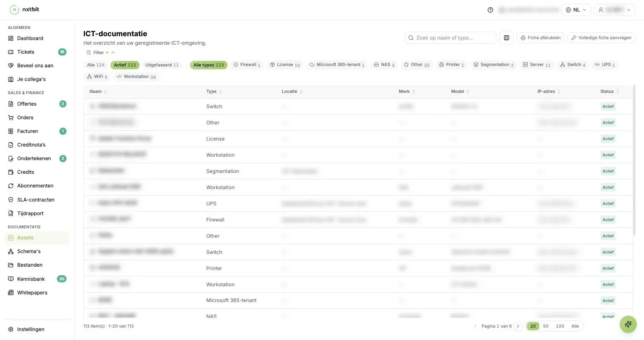The height and width of the screenshot is (340, 644).
Task: Filter by Firewall type chip
Action: 247,65
